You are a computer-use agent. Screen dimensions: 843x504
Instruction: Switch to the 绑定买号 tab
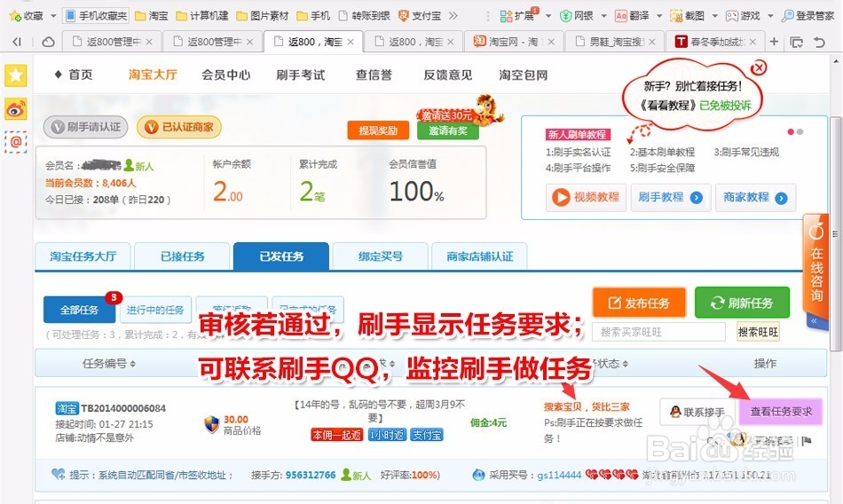coord(381,256)
